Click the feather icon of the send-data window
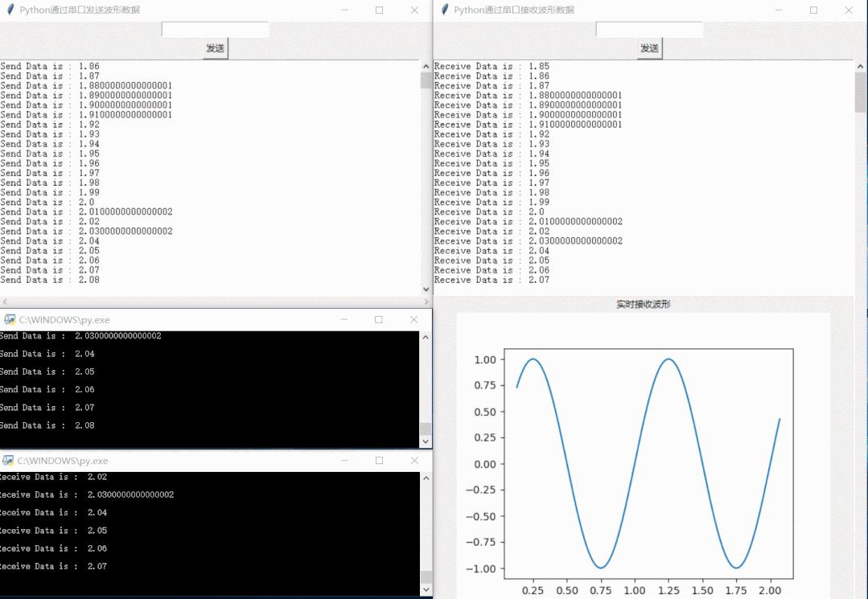Screen dimensions: 868x599 10,10
